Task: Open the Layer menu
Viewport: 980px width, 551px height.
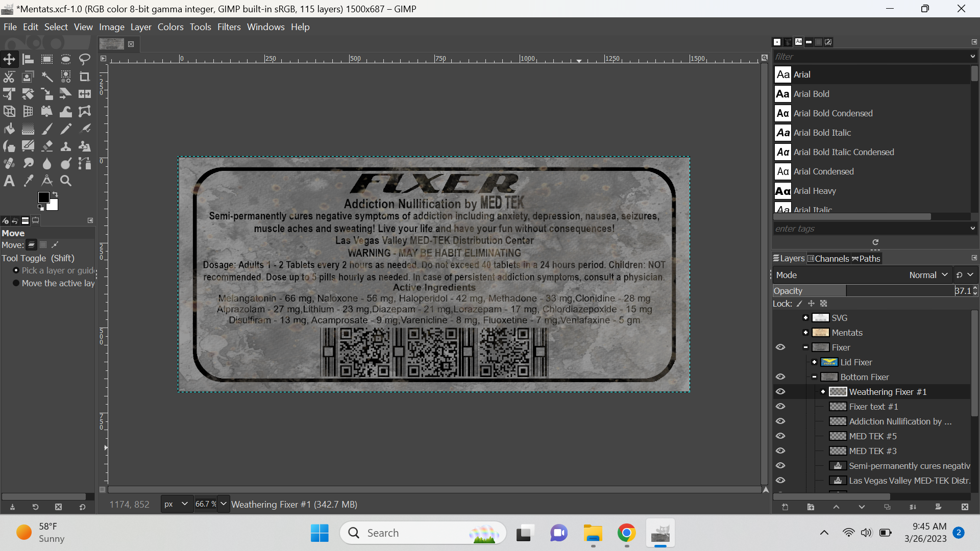Action: coord(141,27)
